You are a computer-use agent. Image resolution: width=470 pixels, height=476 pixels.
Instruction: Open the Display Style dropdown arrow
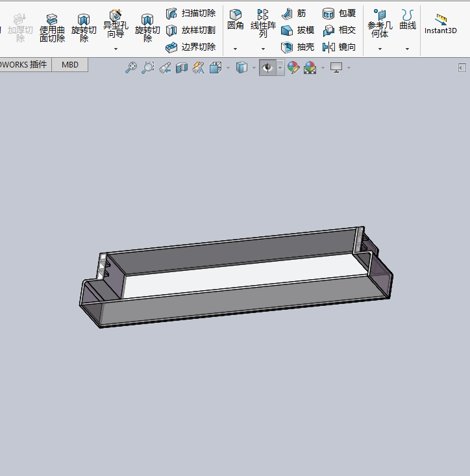[254, 68]
